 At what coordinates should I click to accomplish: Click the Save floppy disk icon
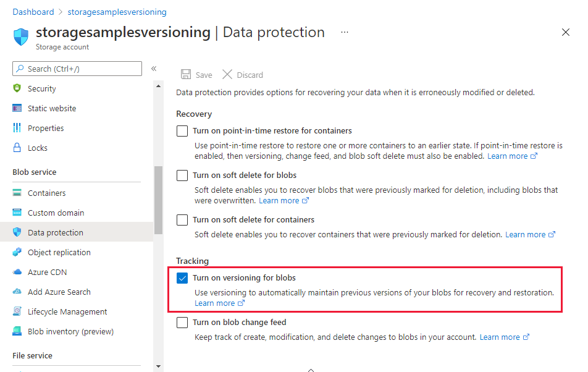click(186, 74)
